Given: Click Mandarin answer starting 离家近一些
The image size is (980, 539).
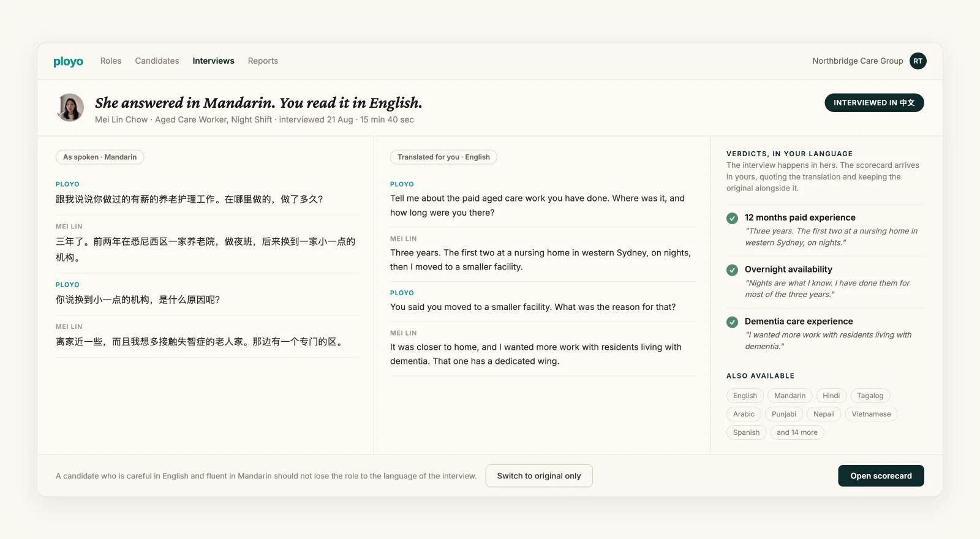Looking at the screenshot, I should 200,342.
